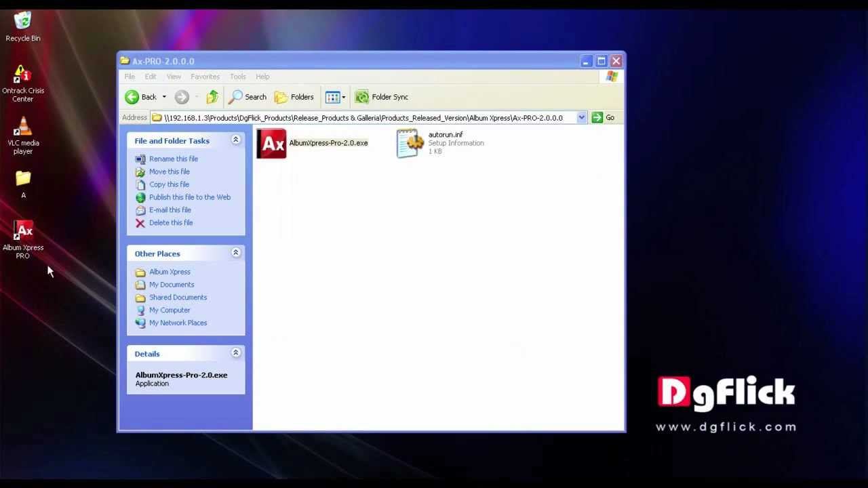The width and height of the screenshot is (868, 488).
Task: Collapse the File and Folder Tasks panel
Action: pyautogui.click(x=236, y=140)
